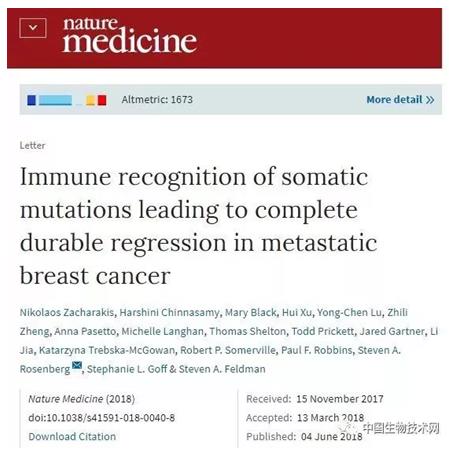449x465 pixels.
Task: Click the email envelope icon after Rosenberg
Action: (77, 365)
